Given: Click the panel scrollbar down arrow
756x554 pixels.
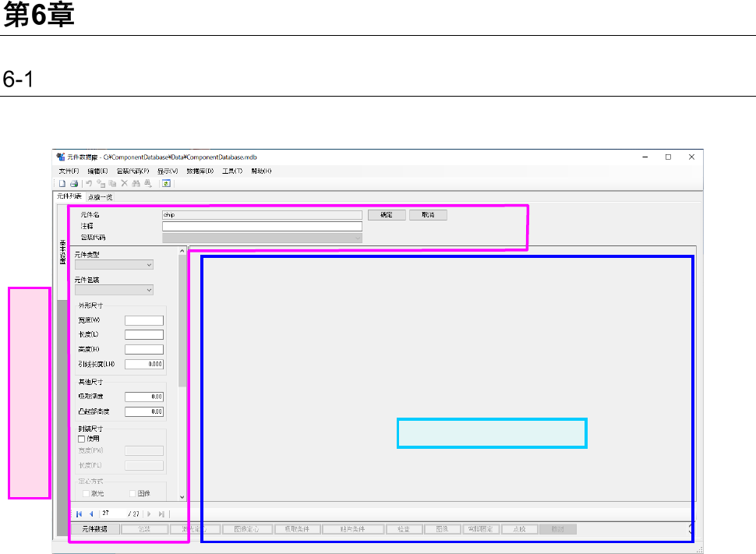Looking at the screenshot, I should click(182, 497).
